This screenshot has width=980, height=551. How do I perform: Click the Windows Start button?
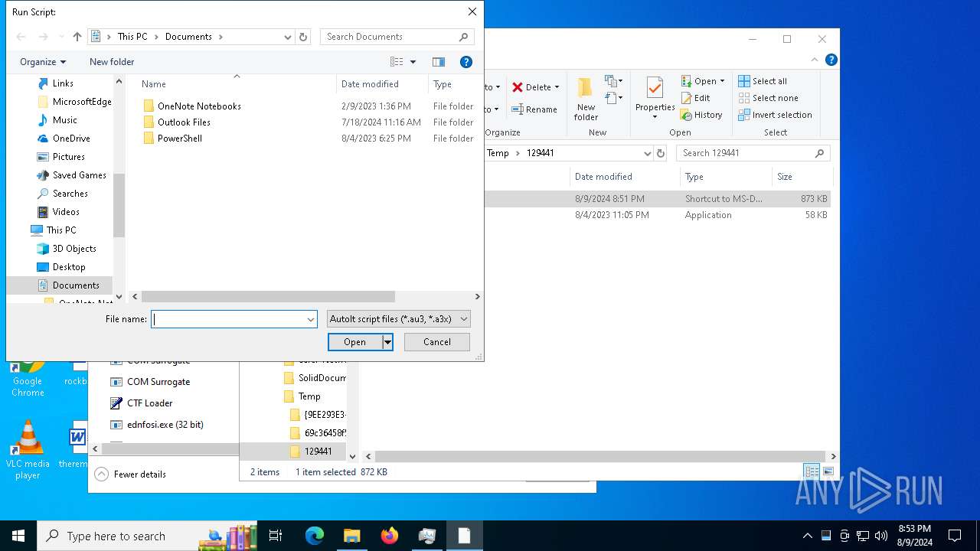(18, 536)
